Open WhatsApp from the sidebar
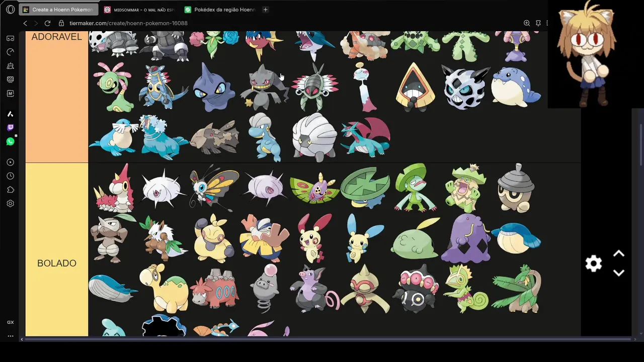Screen dimensions: 644x362 click(10, 142)
